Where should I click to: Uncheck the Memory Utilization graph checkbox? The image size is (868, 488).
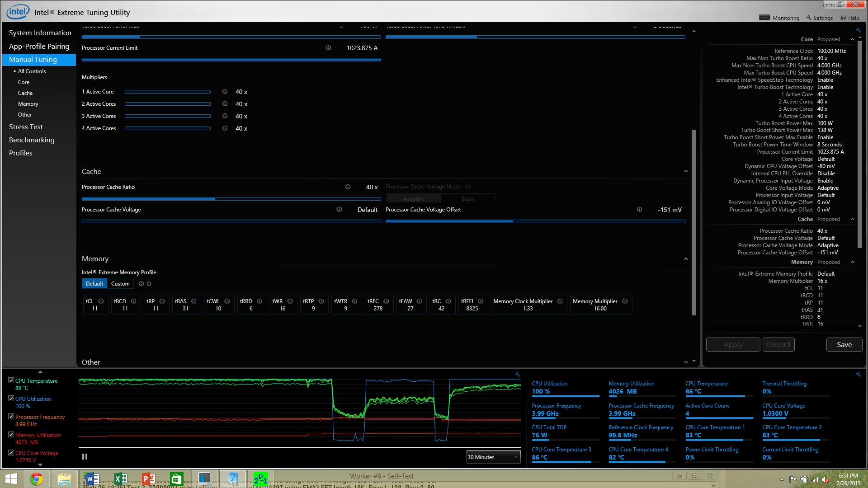click(11, 435)
